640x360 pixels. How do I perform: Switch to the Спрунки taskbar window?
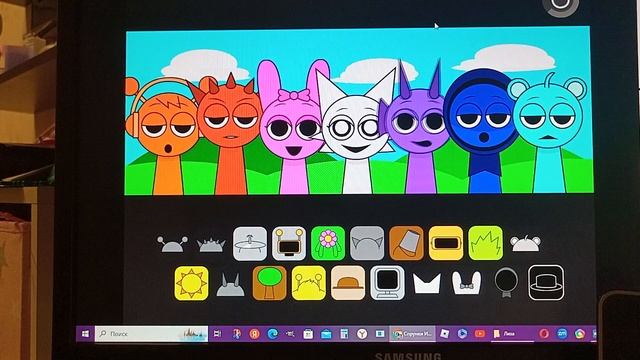click(412, 334)
